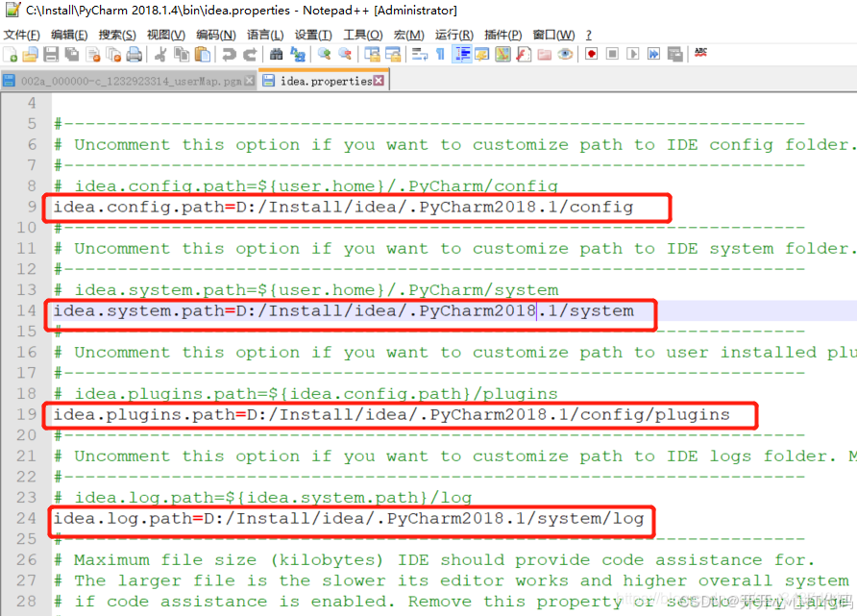This screenshot has height=616, width=857.
Task: Click line 14 idea.system.path text
Action: (343, 311)
